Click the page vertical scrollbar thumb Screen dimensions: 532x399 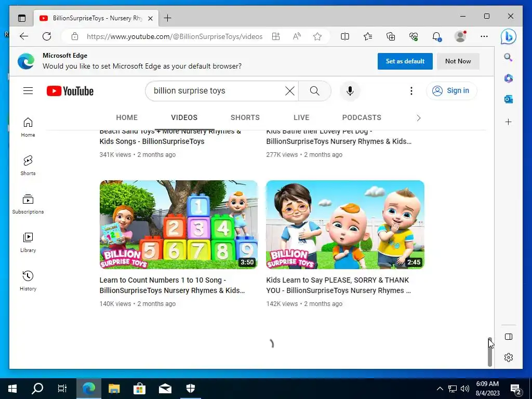point(489,352)
